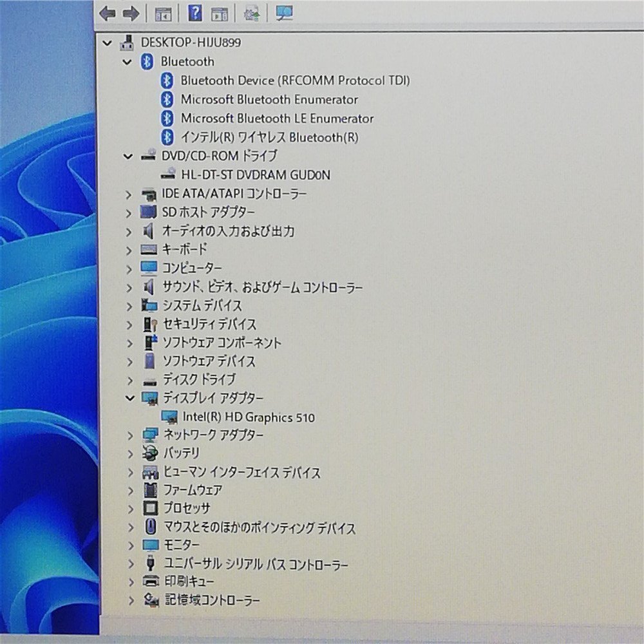Select Microsoft Bluetooth LE Enumerator

point(277,118)
